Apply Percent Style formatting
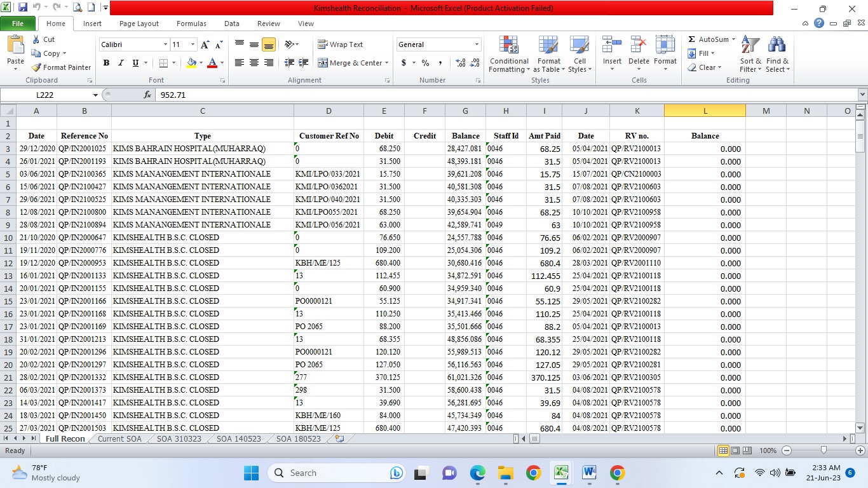Viewport: 868px width, 488px height. (425, 63)
